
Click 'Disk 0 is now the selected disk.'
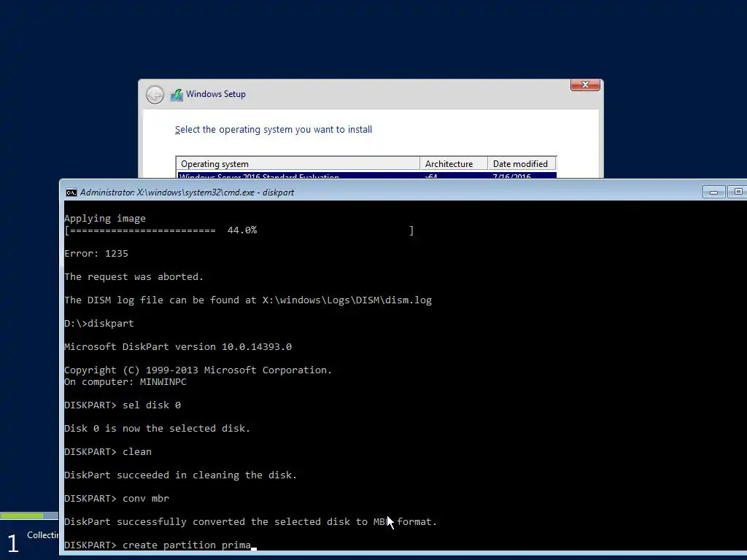click(158, 429)
